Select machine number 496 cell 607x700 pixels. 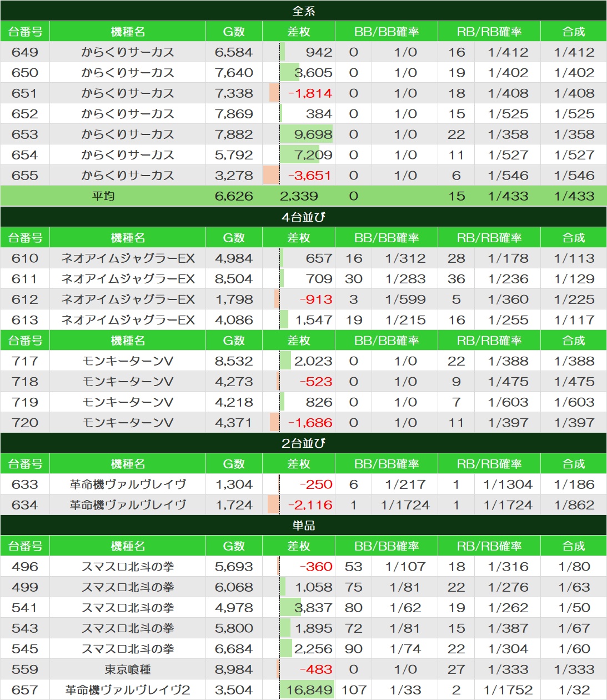[x=25, y=567]
